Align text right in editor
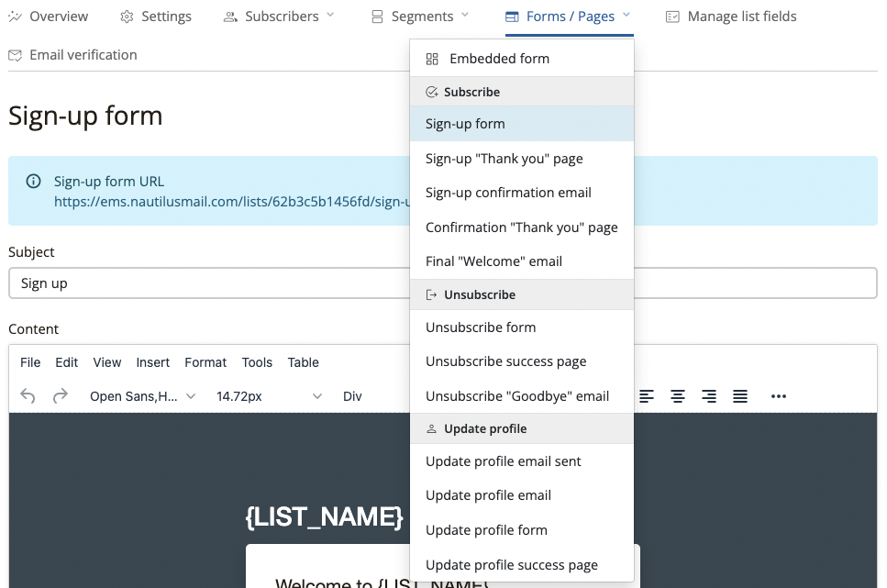 click(x=709, y=396)
